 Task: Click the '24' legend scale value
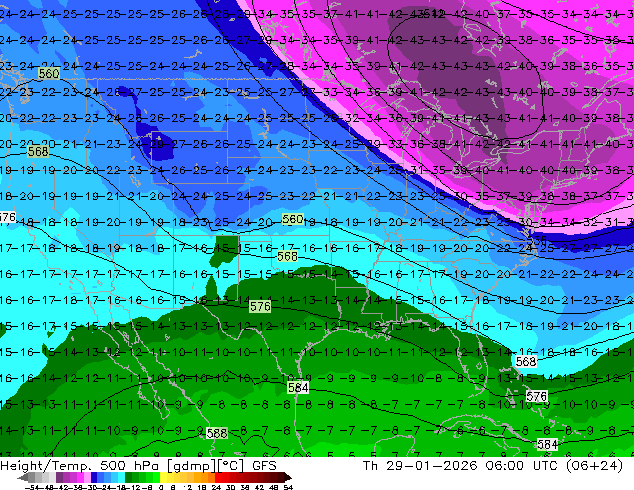click(x=216, y=487)
